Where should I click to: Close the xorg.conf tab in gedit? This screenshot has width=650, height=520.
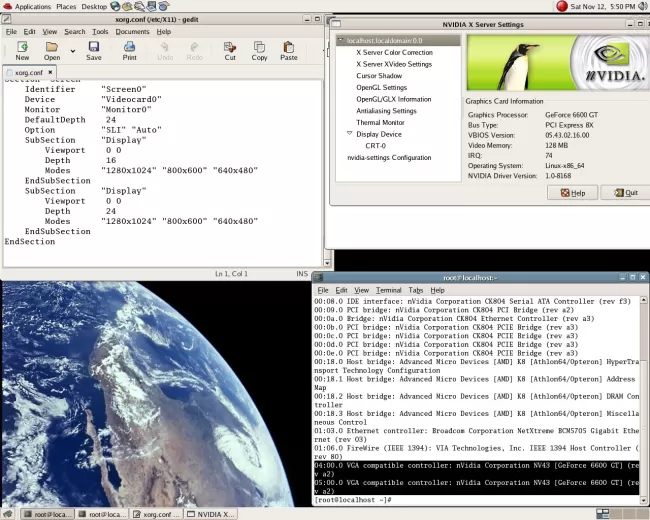point(50,73)
